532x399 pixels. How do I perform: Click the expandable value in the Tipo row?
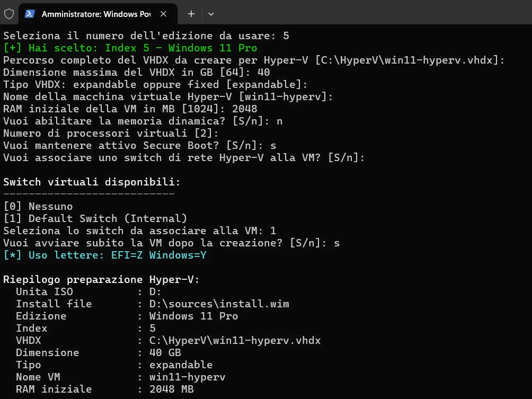(181, 365)
